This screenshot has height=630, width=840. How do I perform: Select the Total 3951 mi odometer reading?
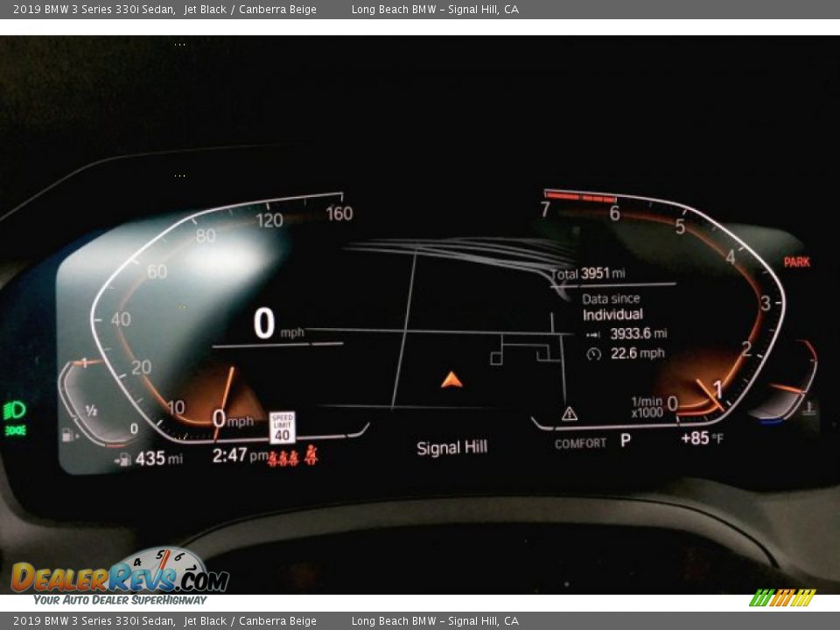pyautogui.click(x=589, y=274)
